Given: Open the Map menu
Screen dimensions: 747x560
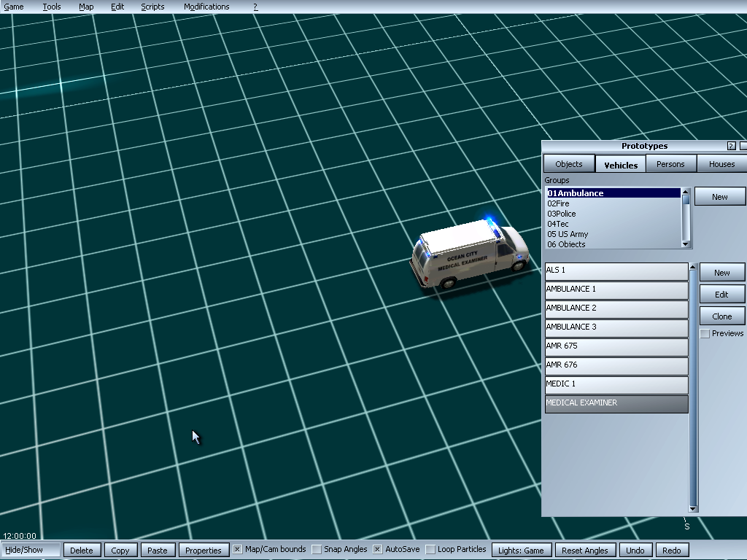Looking at the screenshot, I should pos(86,7).
